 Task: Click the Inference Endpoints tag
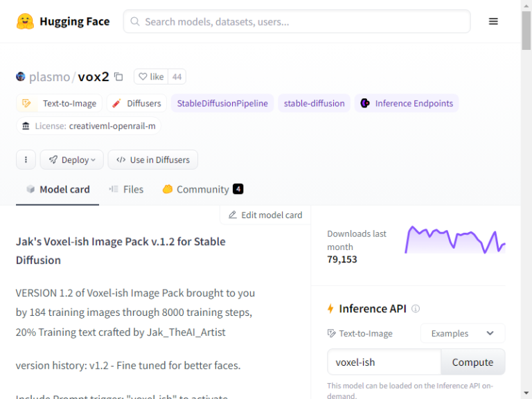[x=407, y=103]
